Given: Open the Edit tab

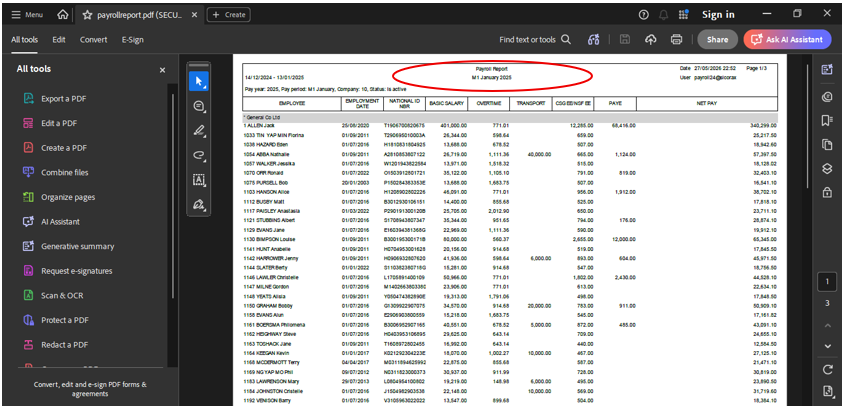Looking at the screenshot, I should tap(59, 40).
